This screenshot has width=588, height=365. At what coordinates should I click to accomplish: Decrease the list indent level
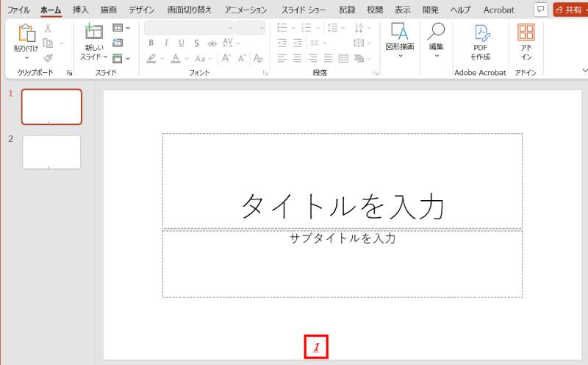point(282,43)
